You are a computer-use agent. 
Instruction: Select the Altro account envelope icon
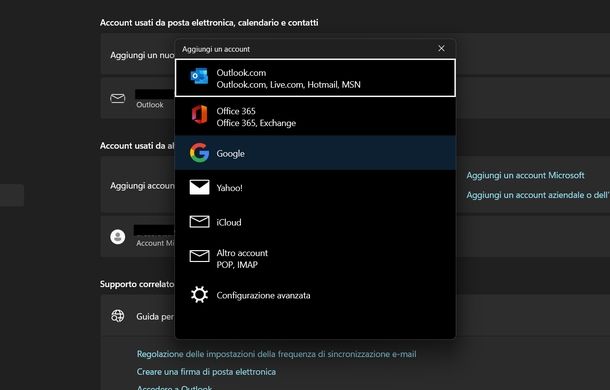(x=199, y=256)
